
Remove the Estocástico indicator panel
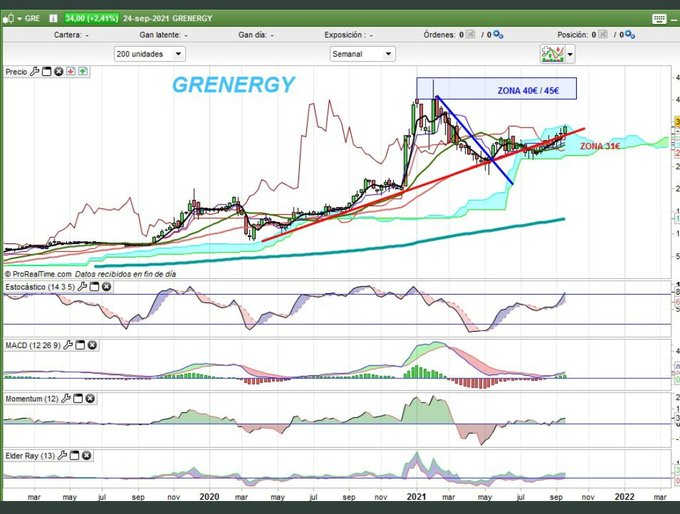pos(106,287)
